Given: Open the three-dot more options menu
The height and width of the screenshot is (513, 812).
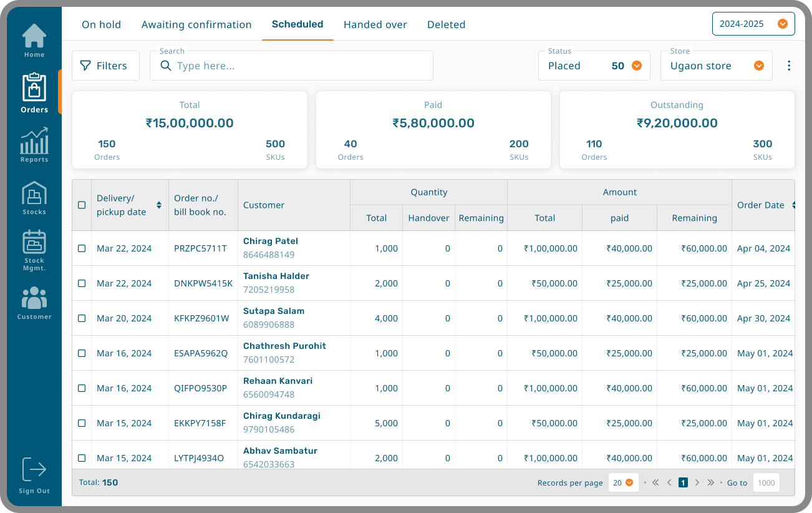Looking at the screenshot, I should 789,66.
